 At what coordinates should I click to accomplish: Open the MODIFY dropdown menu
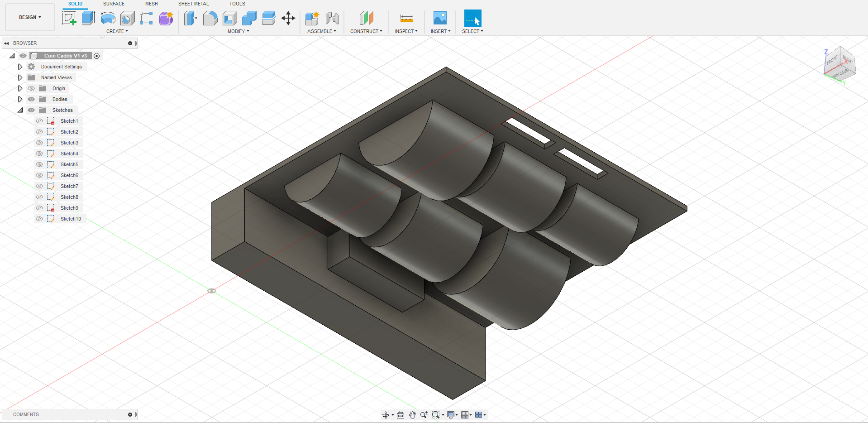click(x=238, y=31)
